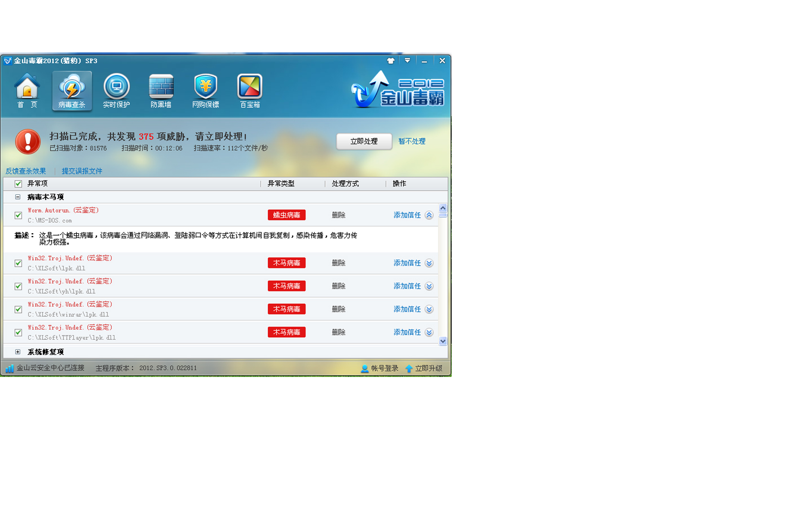Click the 异常类型 column header
Viewport: 812px width, 507px height.
[281, 184]
